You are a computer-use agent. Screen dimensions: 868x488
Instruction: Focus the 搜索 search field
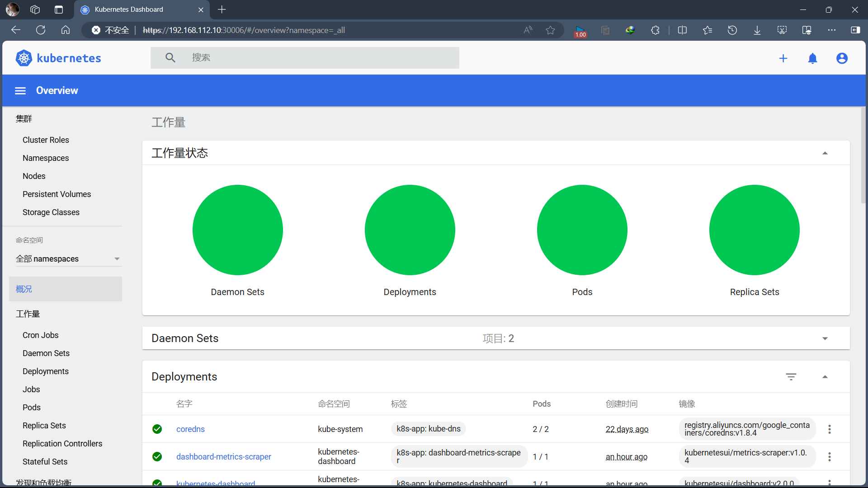click(305, 58)
